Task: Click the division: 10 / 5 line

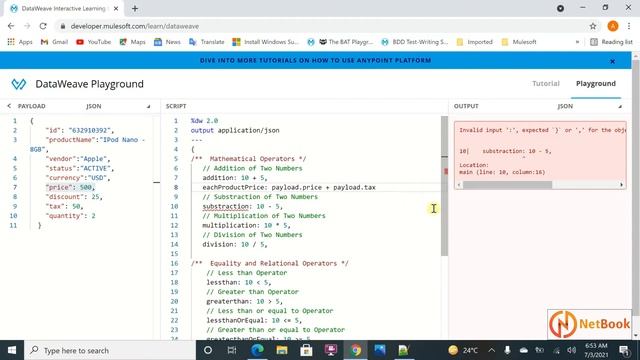Action: (235, 244)
